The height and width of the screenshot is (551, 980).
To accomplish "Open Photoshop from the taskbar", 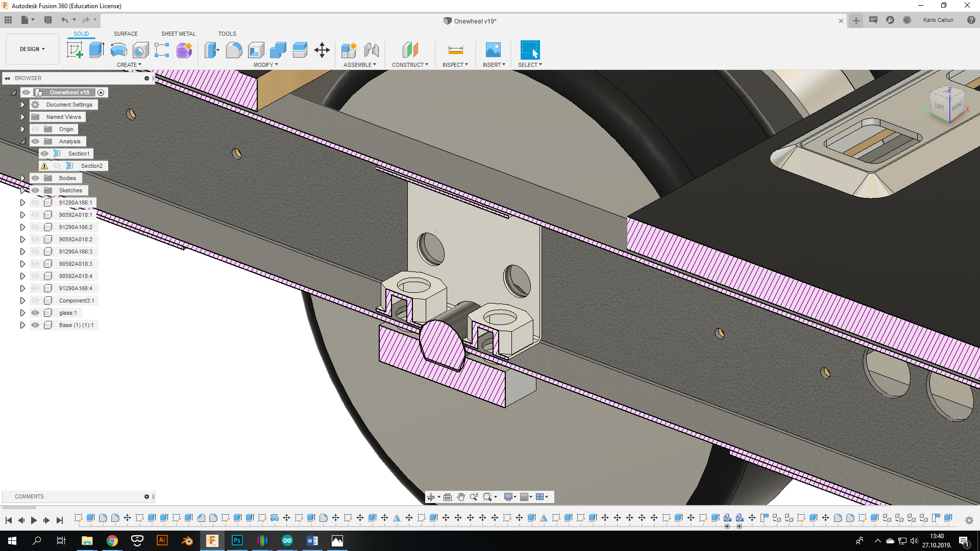I will 237,540.
